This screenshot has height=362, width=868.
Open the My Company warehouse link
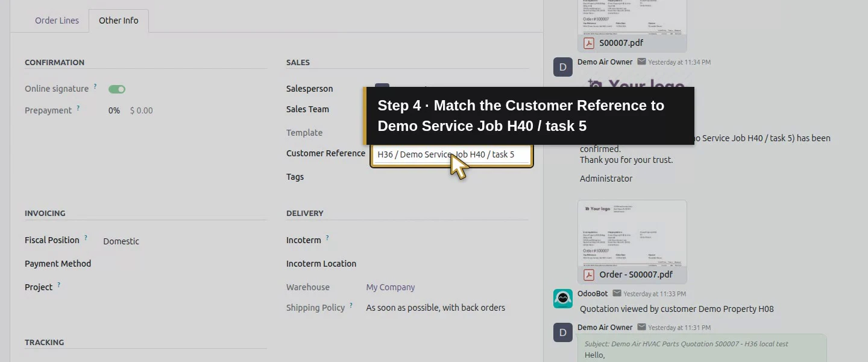[391, 287]
